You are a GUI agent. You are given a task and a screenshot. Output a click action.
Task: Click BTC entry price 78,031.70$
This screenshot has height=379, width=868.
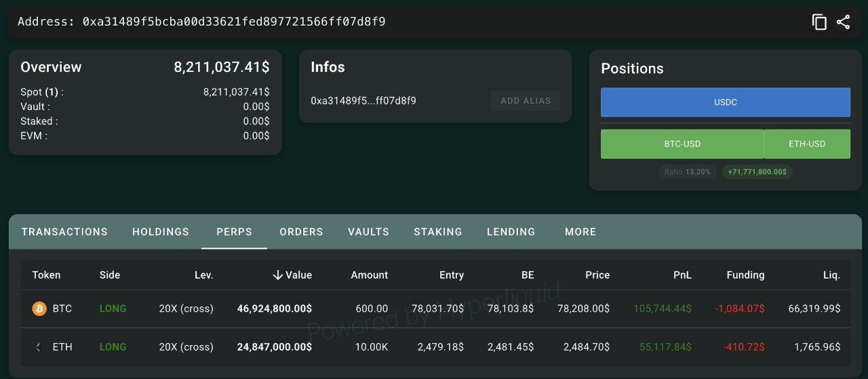[x=438, y=308]
